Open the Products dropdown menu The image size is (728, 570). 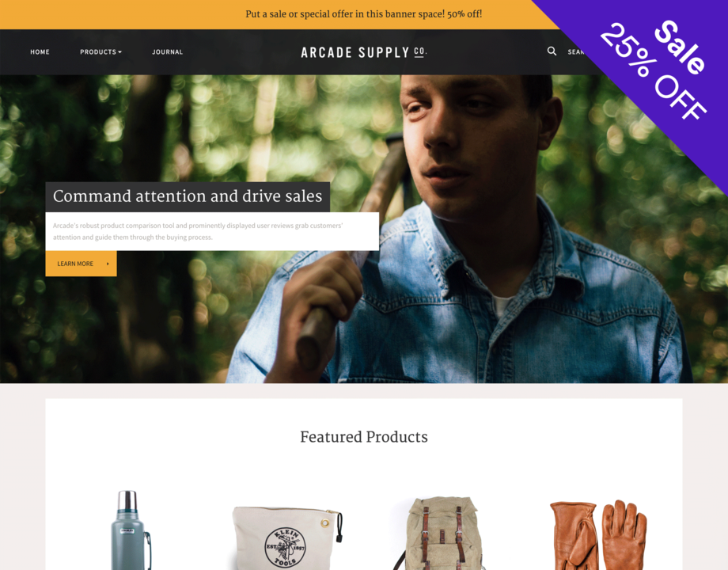(x=100, y=52)
